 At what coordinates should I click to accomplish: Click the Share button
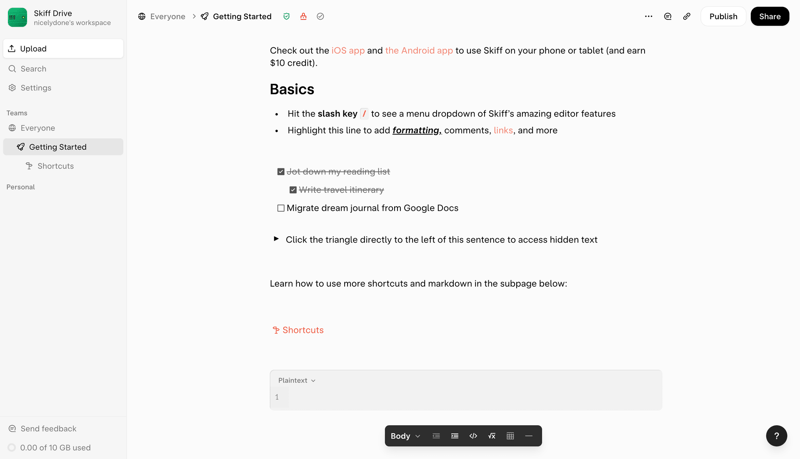pyautogui.click(x=769, y=16)
